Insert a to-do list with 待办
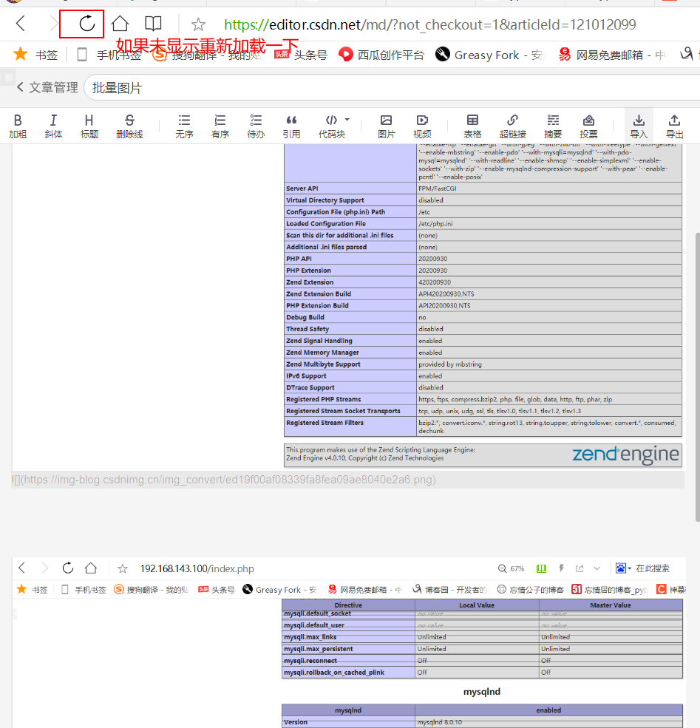 coord(256,126)
